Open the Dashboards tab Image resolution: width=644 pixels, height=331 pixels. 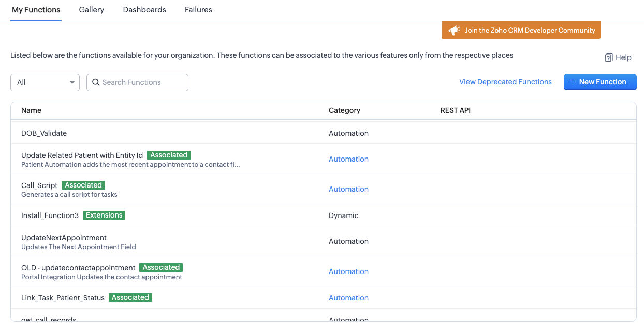coord(144,10)
